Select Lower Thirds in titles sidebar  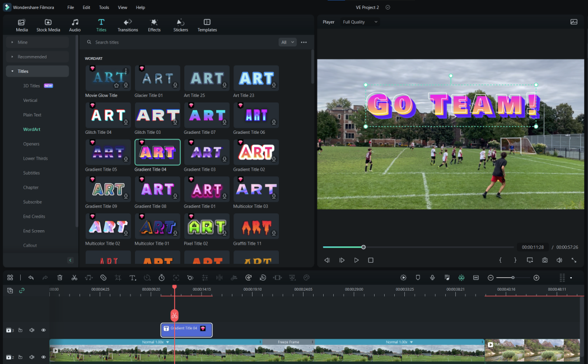pos(35,158)
